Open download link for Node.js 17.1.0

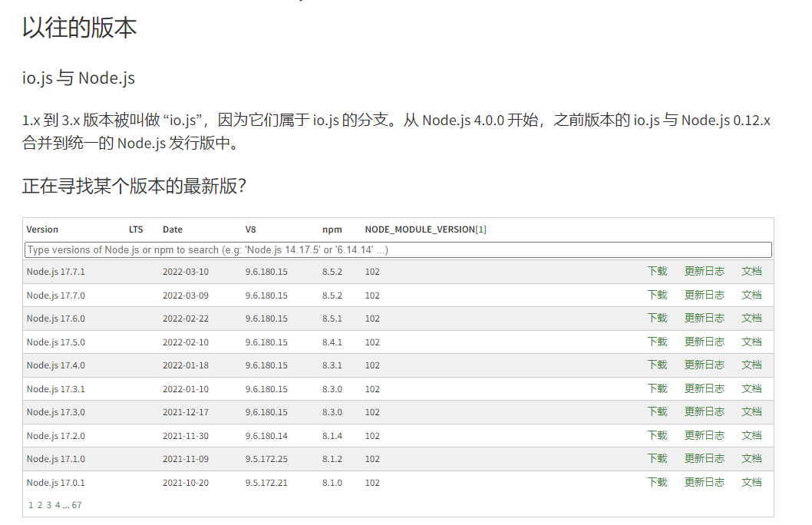(x=657, y=459)
